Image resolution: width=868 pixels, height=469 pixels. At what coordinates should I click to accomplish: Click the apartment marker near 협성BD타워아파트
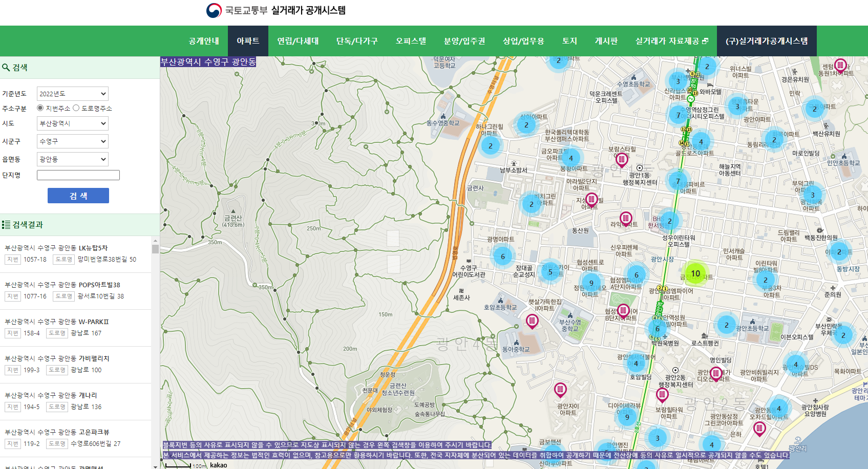click(623, 310)
